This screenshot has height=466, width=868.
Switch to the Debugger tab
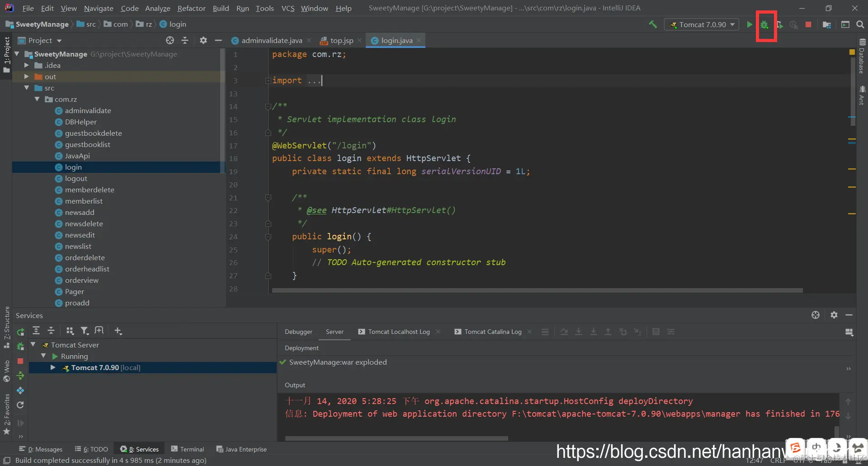298,332
